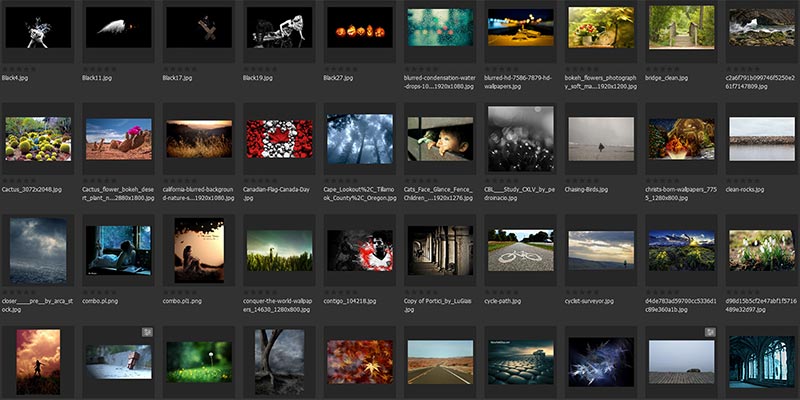Image resolution: width=800 pixels, height=400 pixels.
Task: Click the rating stars above cyclist-surveyor.jpg
Action: tap(582, 292)
